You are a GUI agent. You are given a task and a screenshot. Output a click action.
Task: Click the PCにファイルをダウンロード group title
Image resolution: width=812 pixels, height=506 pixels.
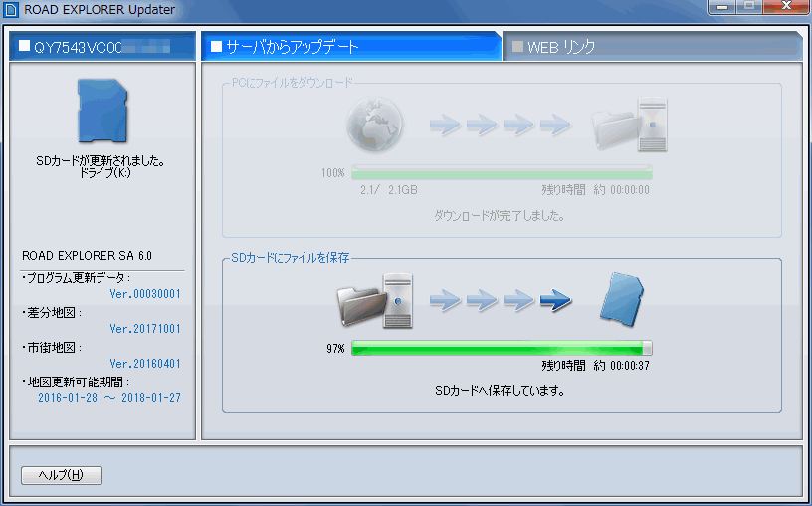coord(293,83)
